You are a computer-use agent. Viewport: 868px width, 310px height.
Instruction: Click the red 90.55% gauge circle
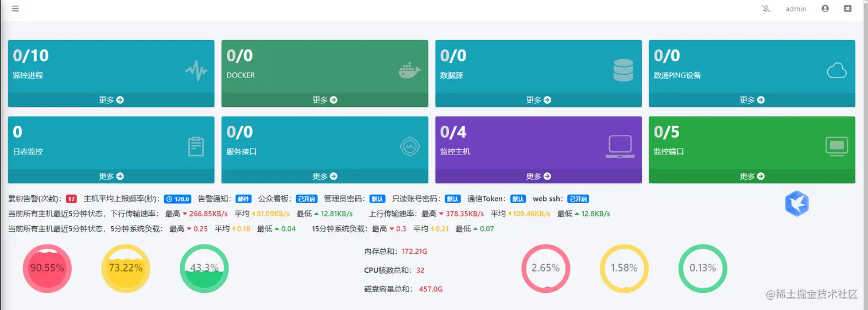tap(47, 268)
